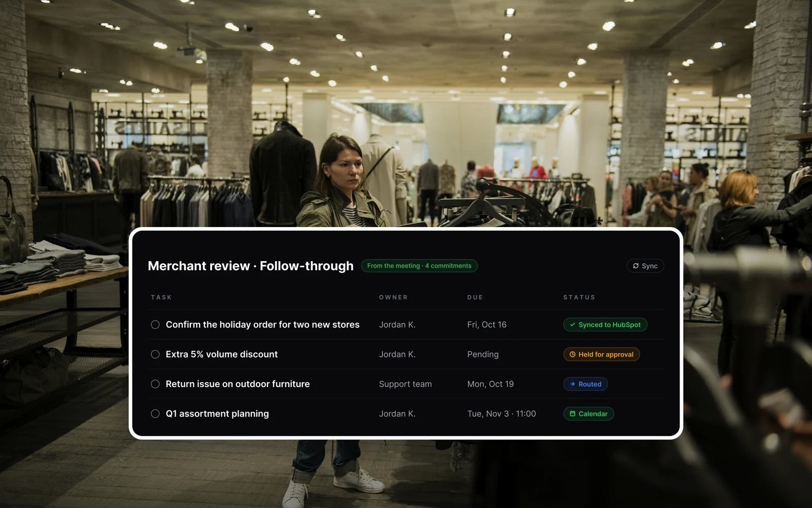Open the 'From the meeting · 4 commitments' badge

click(x=419, y=266)
